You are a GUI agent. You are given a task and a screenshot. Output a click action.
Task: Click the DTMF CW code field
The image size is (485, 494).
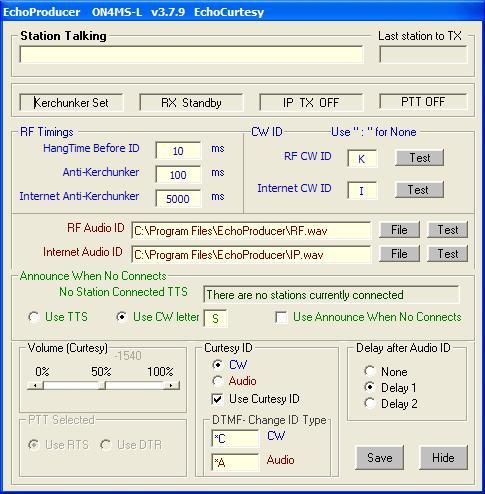(x=235, y=438)
